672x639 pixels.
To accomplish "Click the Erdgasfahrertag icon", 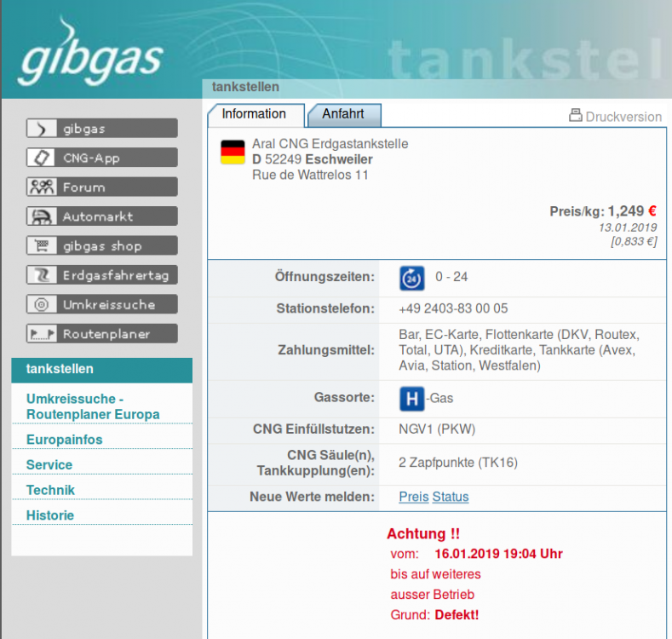I will tap(42, 275).
